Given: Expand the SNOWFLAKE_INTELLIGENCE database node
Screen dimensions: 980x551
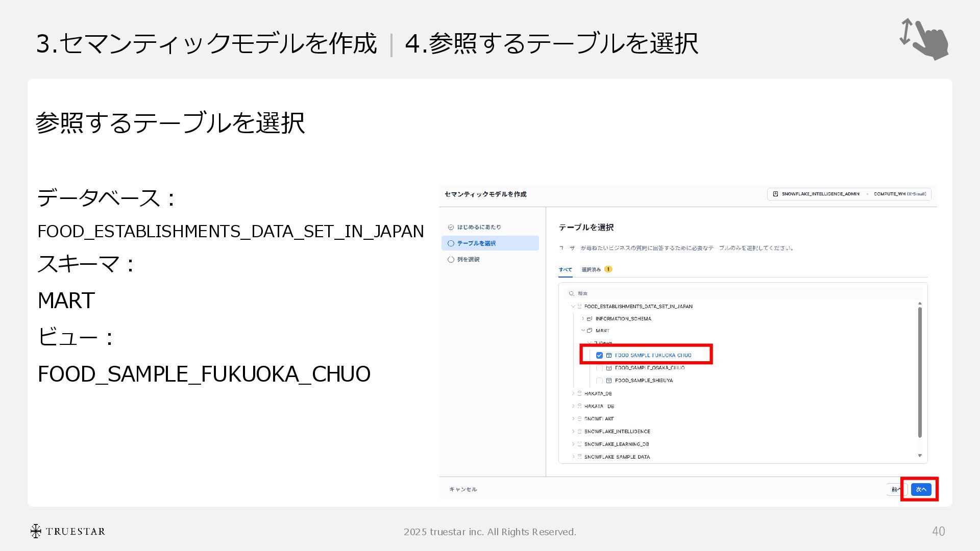Looking at the screenshot, I should pyautogui.click(x=573, y=432).
